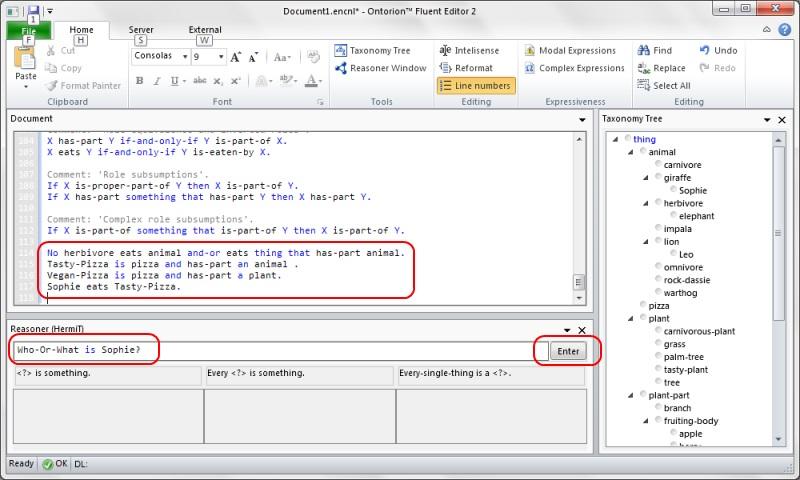This screenshot has height=480, width=800.
Task: Click Select All command
Action: pyautogui.click(x=664, y=86)
